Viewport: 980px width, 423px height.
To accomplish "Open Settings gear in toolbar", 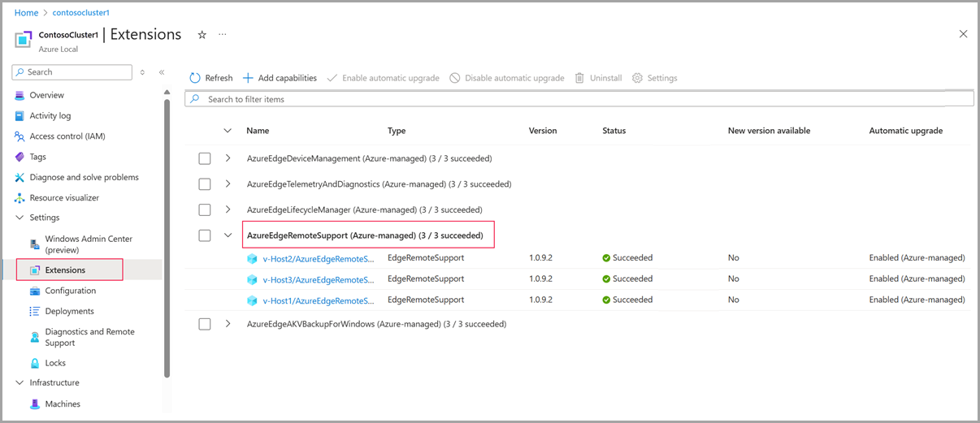I will [x=637, y=78].
